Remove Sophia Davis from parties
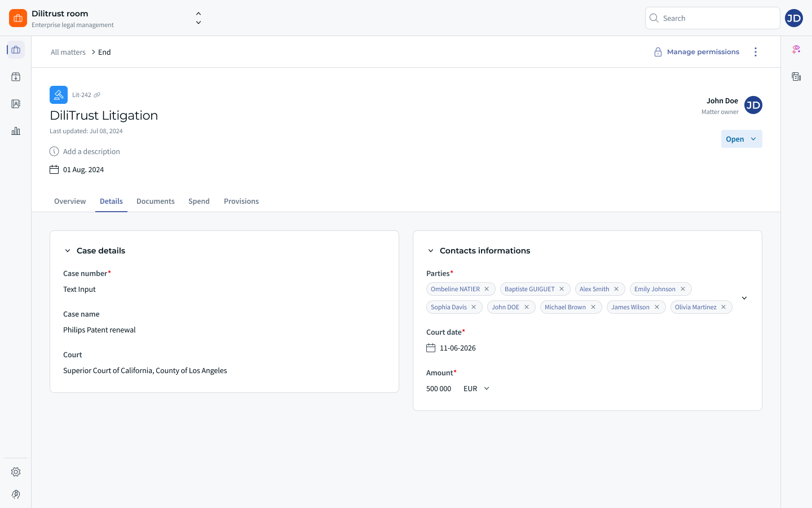Image resolution: width=812 pixels, height=508 pixels. tap(474, 307)
